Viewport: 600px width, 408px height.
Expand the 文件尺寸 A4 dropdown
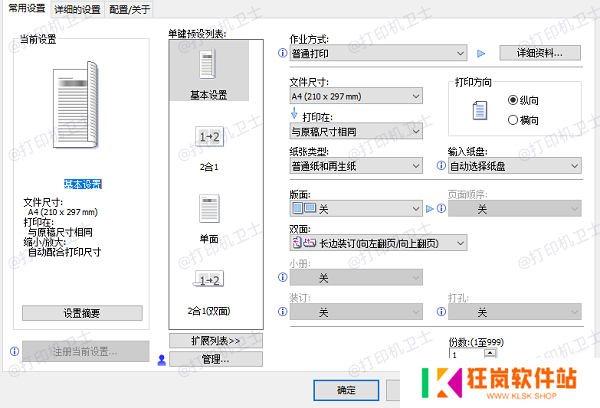click(x=355, y=96)
